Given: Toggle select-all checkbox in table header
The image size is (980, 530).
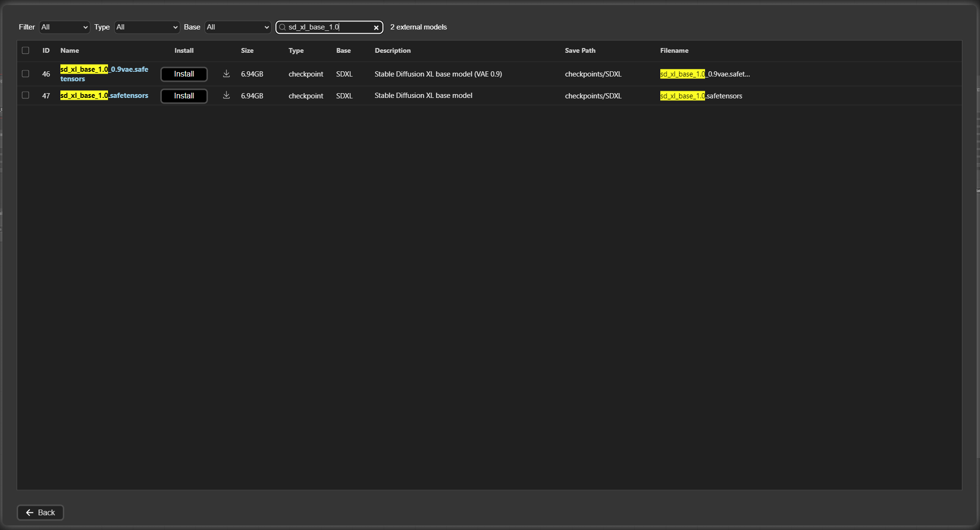Looking at the screenshot, I should 26,50.
